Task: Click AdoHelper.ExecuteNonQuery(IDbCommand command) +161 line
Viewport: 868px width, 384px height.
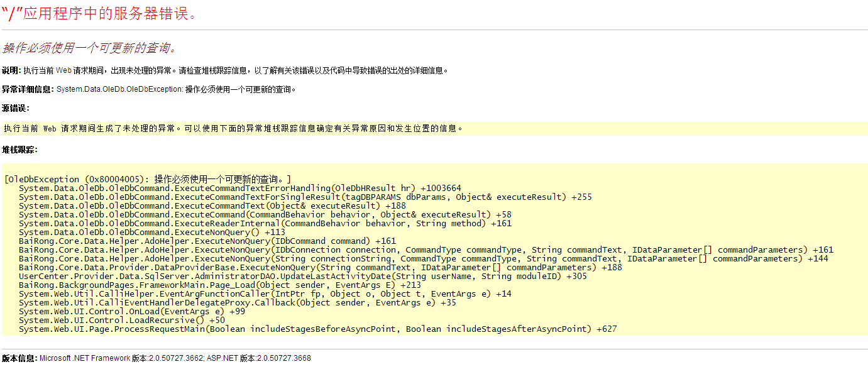Action: click(207, 241)
